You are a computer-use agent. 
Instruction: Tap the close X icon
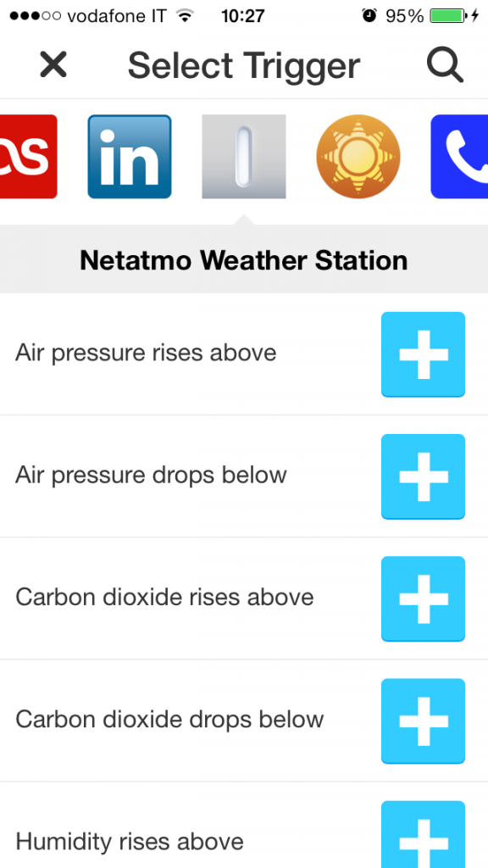[53, 64]
